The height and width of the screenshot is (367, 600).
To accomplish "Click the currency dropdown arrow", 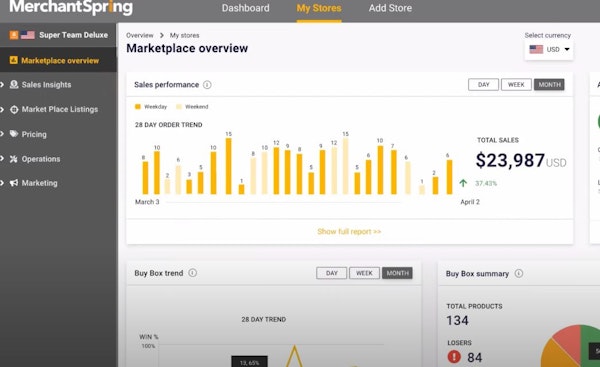I will click(x=567, y=49).
